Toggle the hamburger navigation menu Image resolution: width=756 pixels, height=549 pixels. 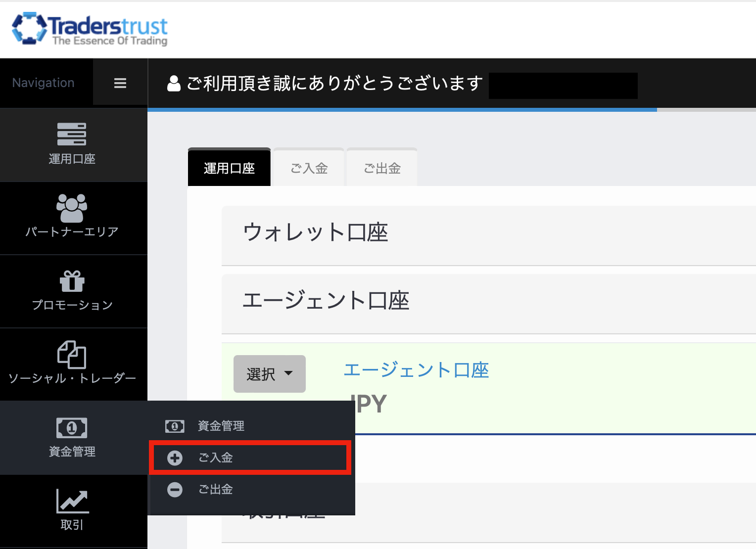click(x=120, y=83)
